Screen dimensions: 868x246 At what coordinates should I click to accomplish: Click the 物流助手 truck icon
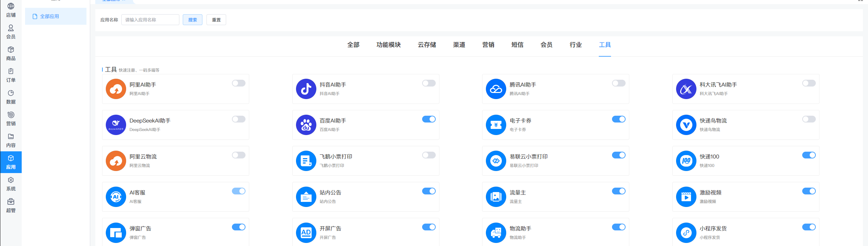[x=496, y=233]
